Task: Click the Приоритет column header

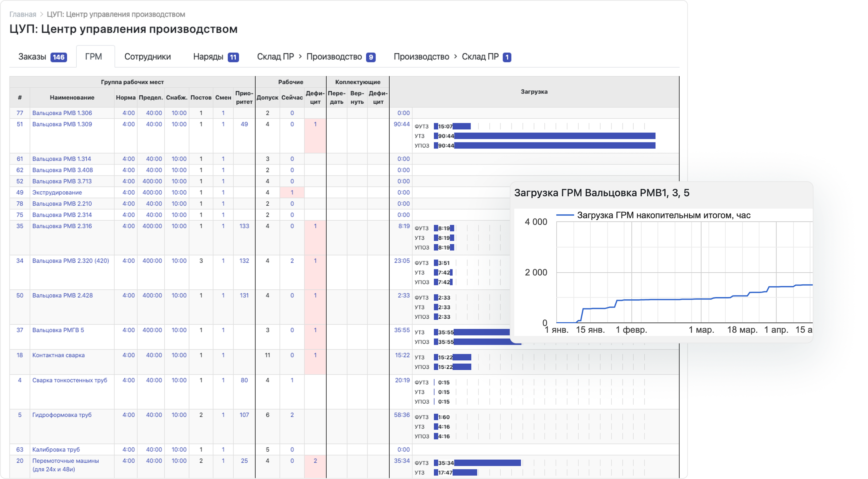Action: (x=244, y=97)
